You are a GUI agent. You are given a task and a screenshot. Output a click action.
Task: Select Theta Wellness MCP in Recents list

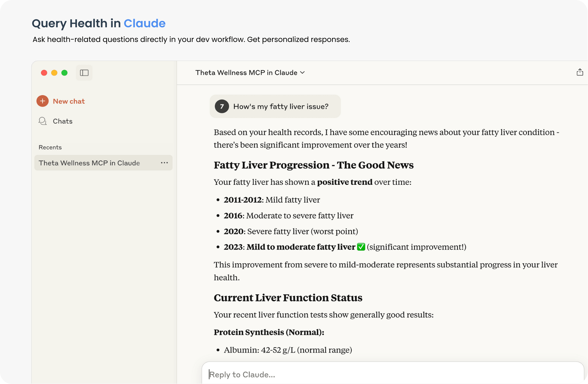tap(89, 163)
